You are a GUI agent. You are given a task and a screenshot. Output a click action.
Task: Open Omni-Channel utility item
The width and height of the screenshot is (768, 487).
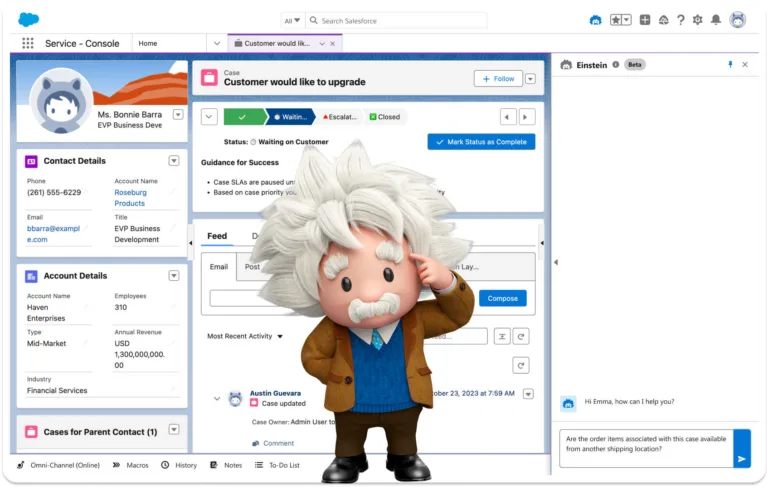tap(58, 465)
